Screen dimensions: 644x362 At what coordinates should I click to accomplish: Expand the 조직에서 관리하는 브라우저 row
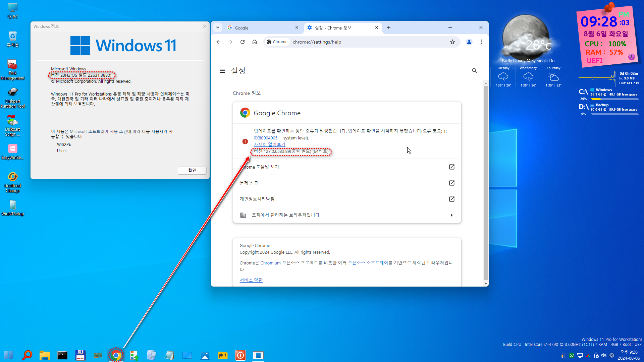pyautogui.click(x=347, y=215)
